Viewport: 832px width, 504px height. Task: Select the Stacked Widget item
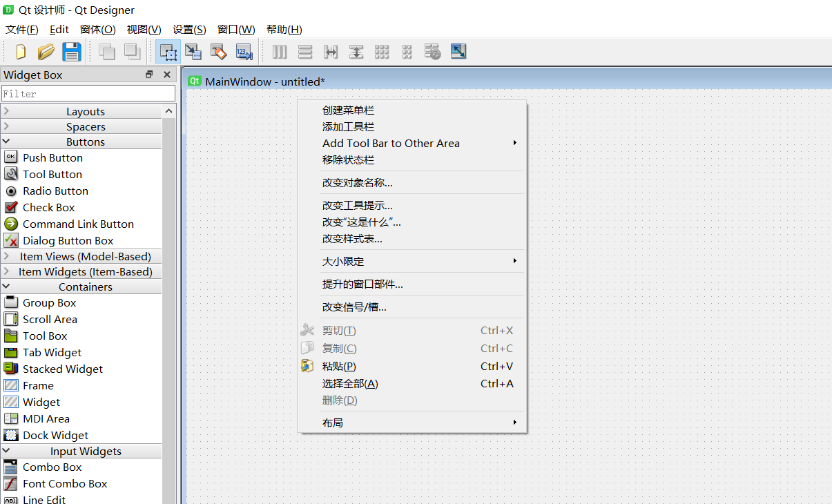(63, 369)
